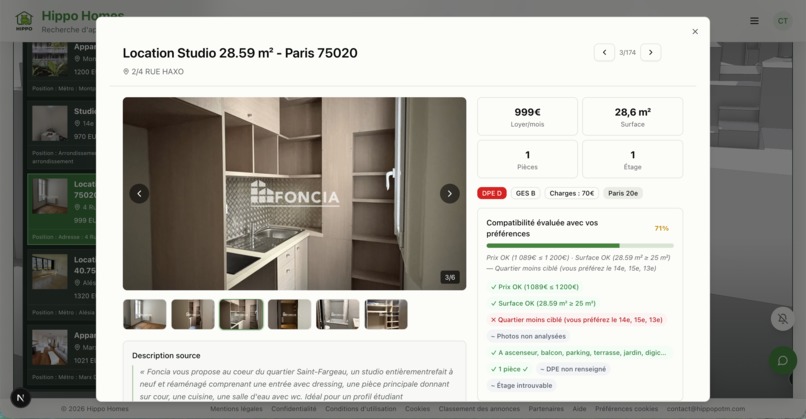806x419 pixels.
Task: Open Mentions légales footer link
Action: pyautogui.click(x=236, y=409)
